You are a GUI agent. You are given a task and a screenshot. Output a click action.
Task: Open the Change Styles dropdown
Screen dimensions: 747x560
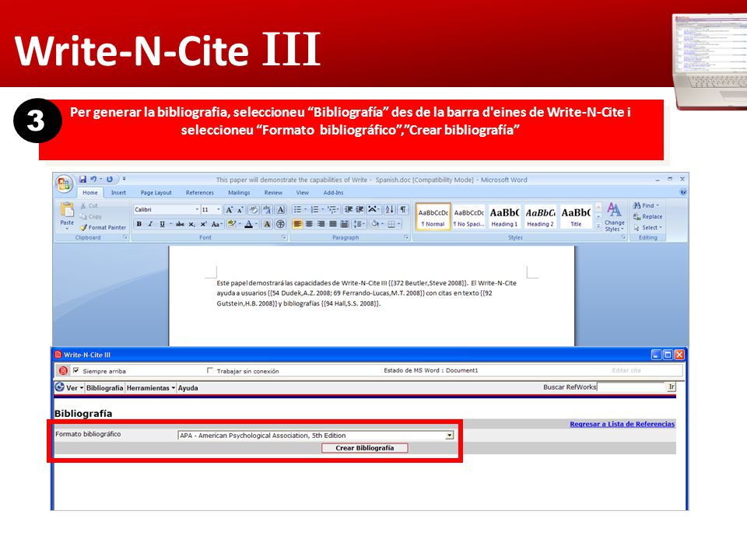point(614,217)
